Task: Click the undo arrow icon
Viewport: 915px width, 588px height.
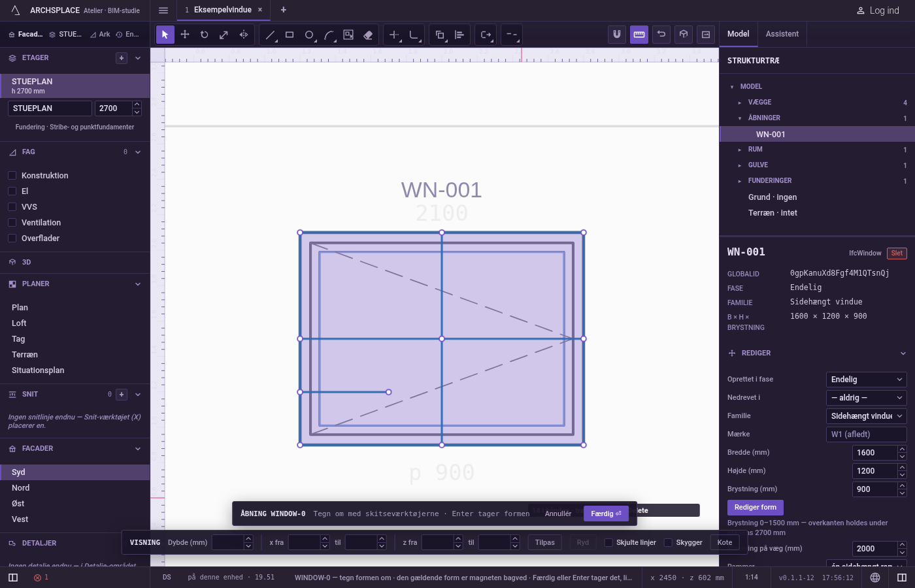Action: coord(661,35)
